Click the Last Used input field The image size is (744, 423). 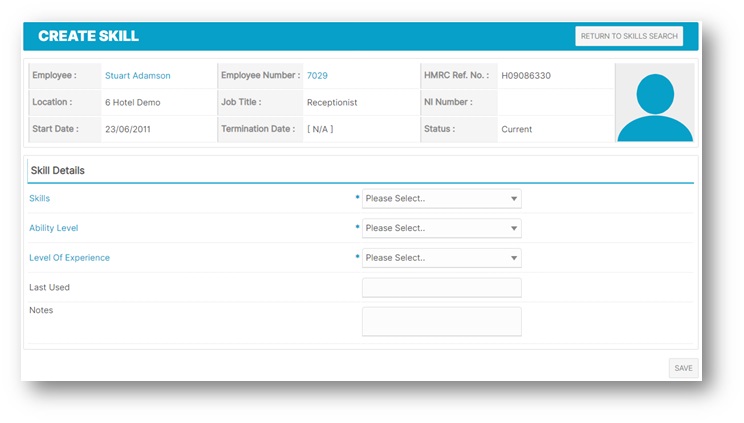[x=441, y=288]
